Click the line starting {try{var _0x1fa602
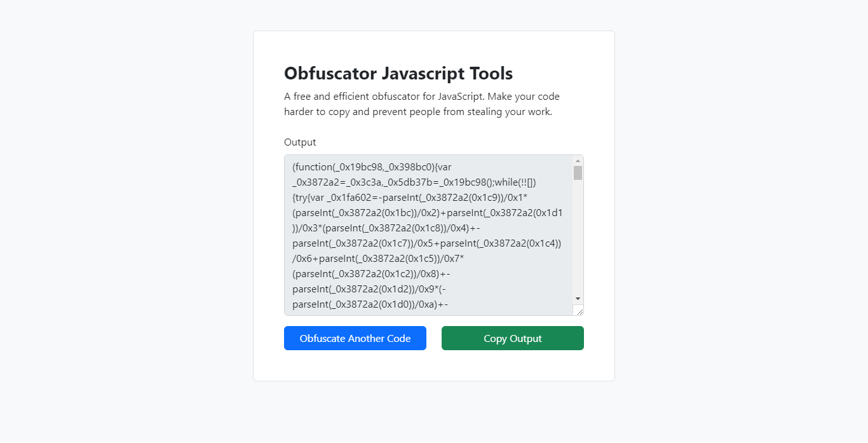The image size is (868, 443). (415, 198)
